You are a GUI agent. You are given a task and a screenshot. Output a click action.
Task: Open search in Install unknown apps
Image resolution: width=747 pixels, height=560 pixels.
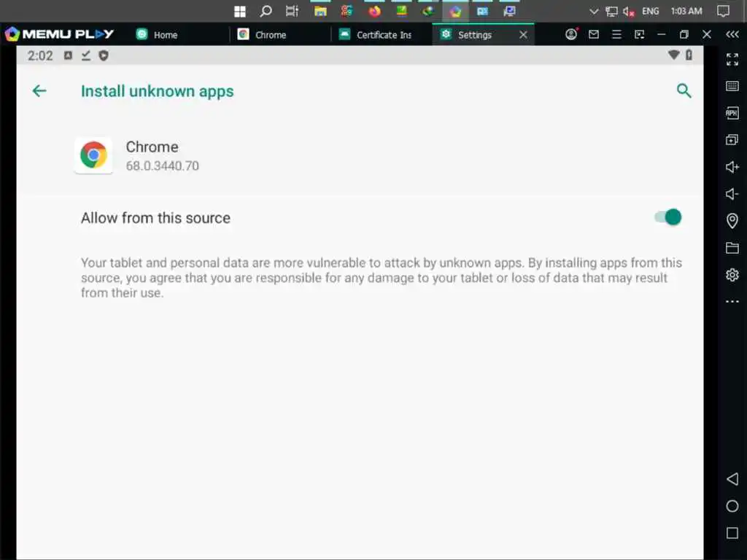coord(684,90)
